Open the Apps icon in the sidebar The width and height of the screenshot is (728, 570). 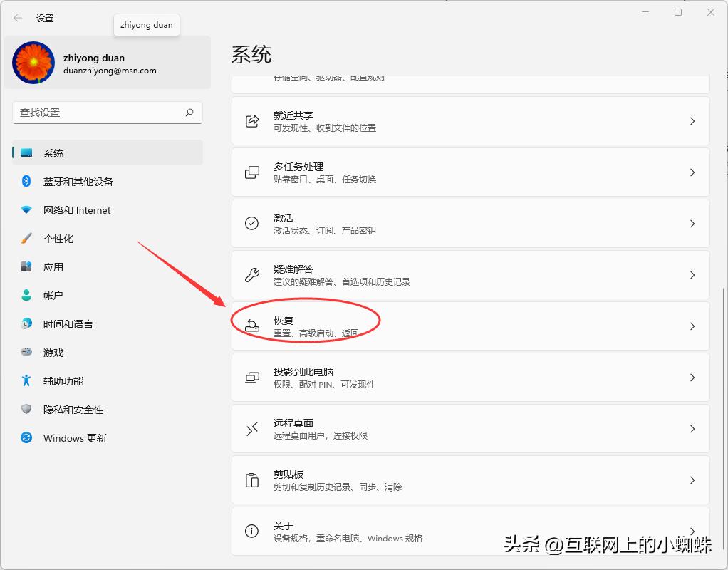click(x=26, y=267)
